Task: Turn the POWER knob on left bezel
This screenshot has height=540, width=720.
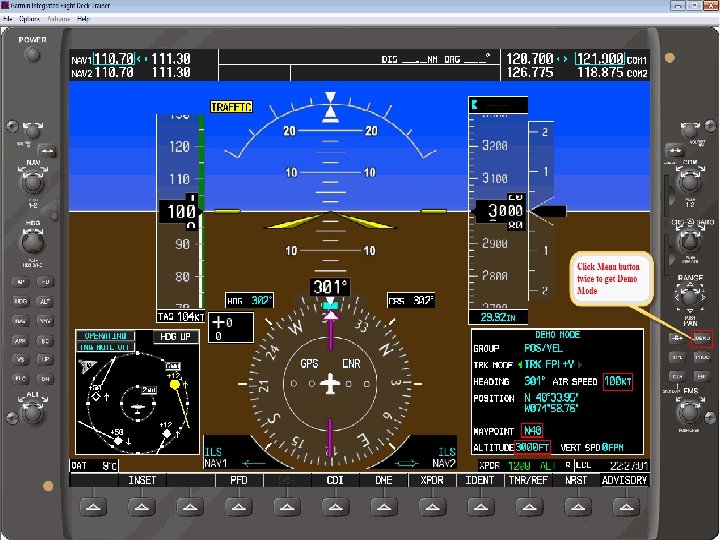Action: point(32,55)
